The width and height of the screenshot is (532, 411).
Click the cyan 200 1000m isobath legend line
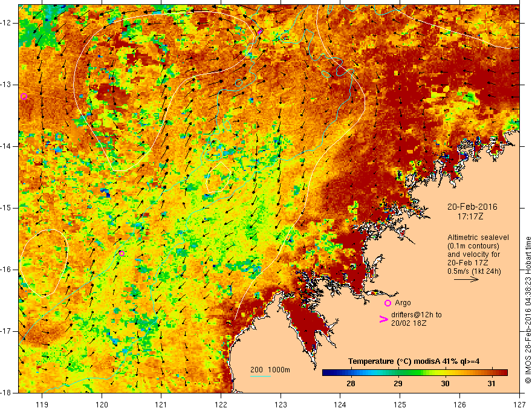pyautogui.click(x=260, y=376)
